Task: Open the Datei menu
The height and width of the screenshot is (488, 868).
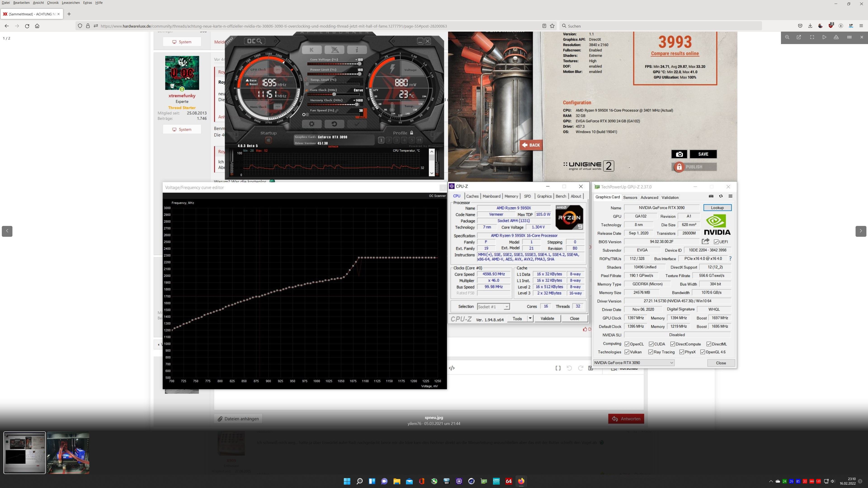Action: pyautogui.click(x=6, y=3)
